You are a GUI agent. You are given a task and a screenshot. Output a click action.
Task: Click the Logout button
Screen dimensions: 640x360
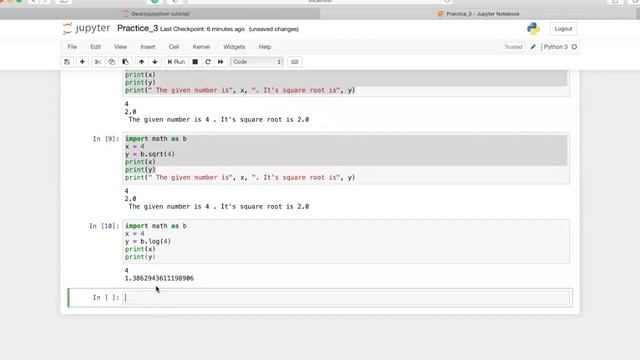pos(563,29)
